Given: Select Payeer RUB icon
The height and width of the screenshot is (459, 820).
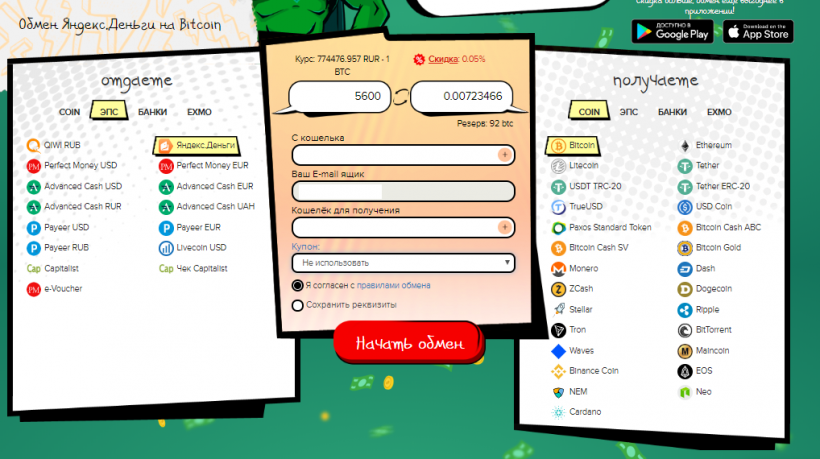Looking at the screenshot, I should coord(33,248).
